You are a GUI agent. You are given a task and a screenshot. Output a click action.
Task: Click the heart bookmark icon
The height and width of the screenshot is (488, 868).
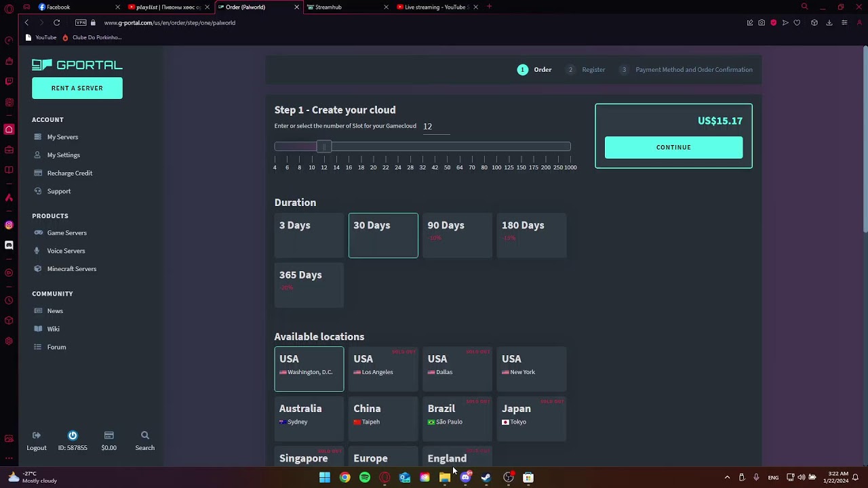pos(797,22)
